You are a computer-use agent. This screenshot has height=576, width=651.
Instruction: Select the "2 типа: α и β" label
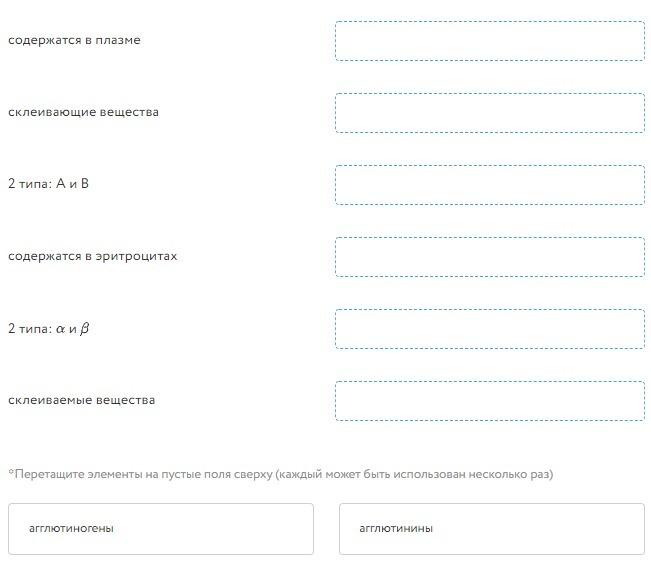coord(48,329)
